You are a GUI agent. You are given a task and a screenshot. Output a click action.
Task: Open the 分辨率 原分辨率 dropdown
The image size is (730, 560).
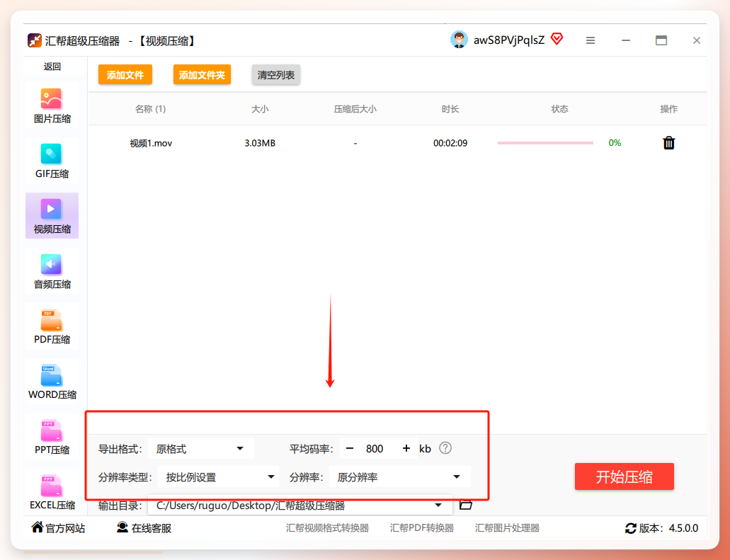coord(399,477)
